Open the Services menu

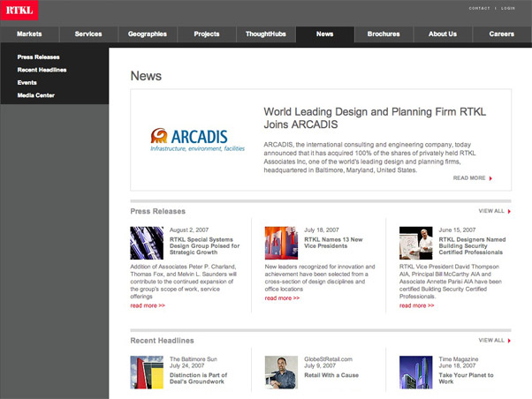tap(88, 34)
